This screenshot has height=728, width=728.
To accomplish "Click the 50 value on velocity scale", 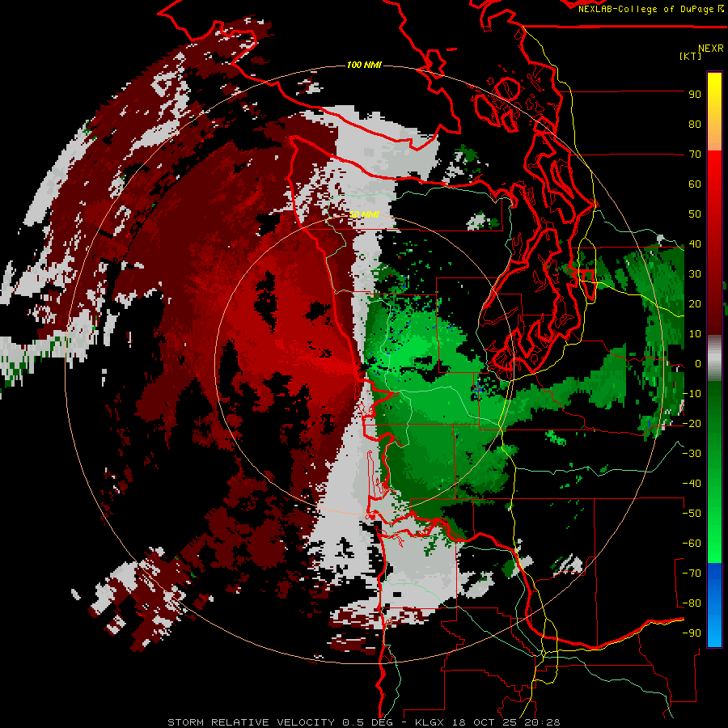I will [x=695, y=214].
